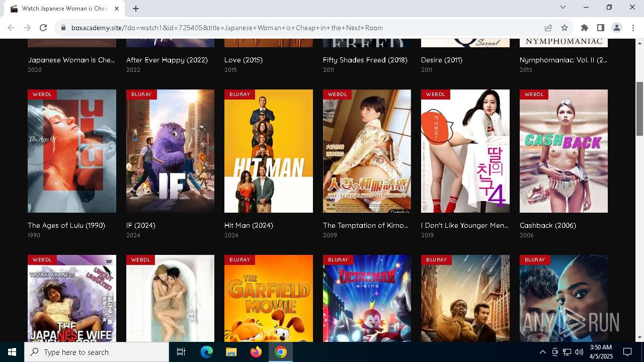Open the volume control icon

click(x=579, y=352)
